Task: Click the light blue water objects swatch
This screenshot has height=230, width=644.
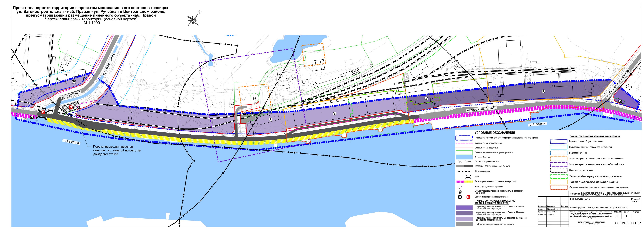Action: click(x=464, y=157)
